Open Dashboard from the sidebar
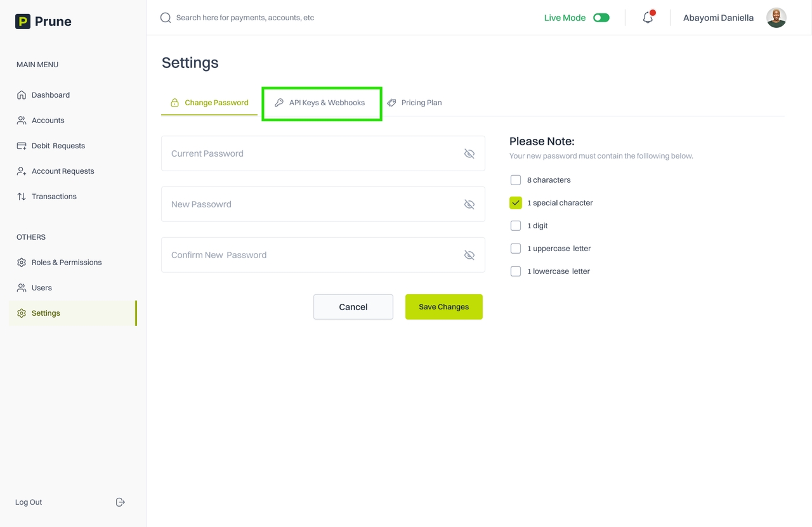Screen dimensions: 812x527 51,95
